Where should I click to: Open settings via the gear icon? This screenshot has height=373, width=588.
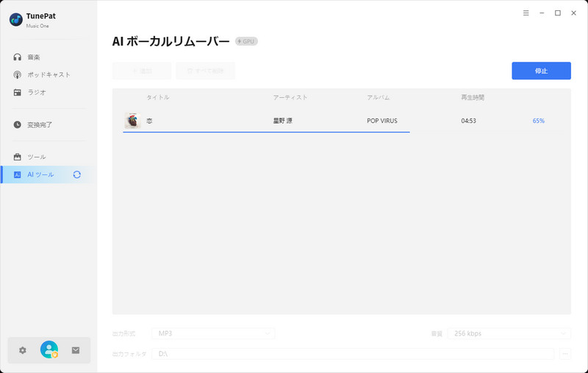23,350
